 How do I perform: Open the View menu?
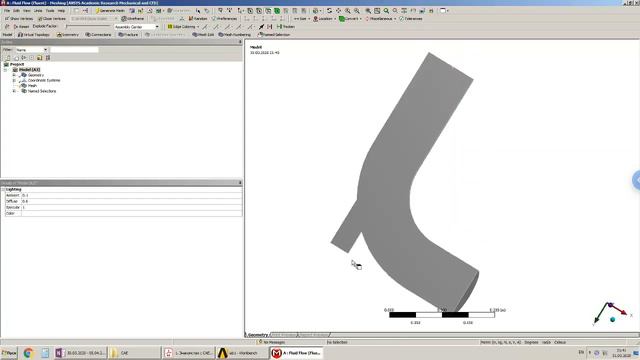tap(27, 11)
